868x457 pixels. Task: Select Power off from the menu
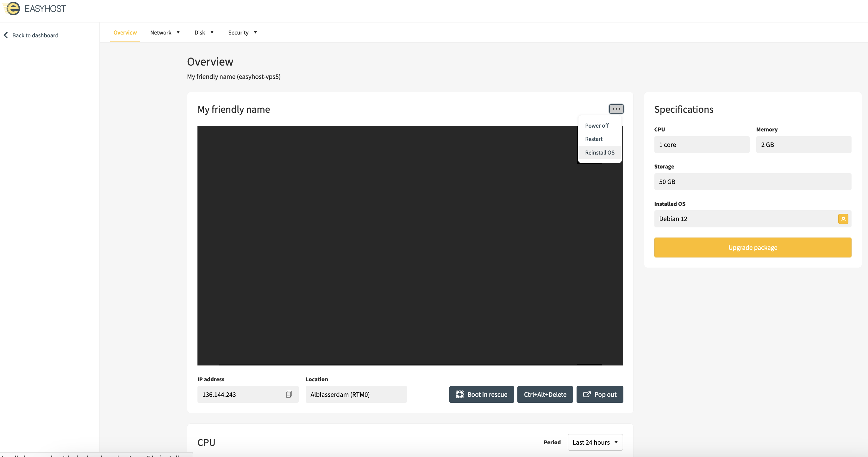597,125
